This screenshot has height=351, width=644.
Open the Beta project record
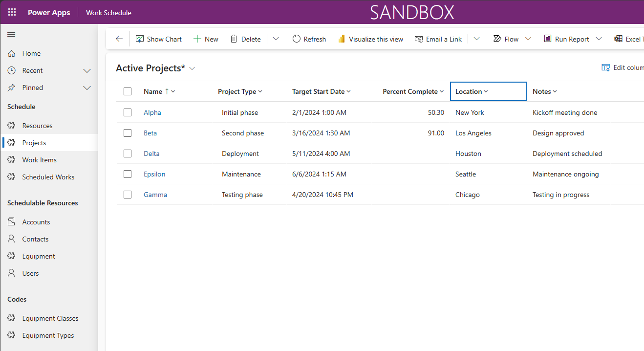click(150, 133)
